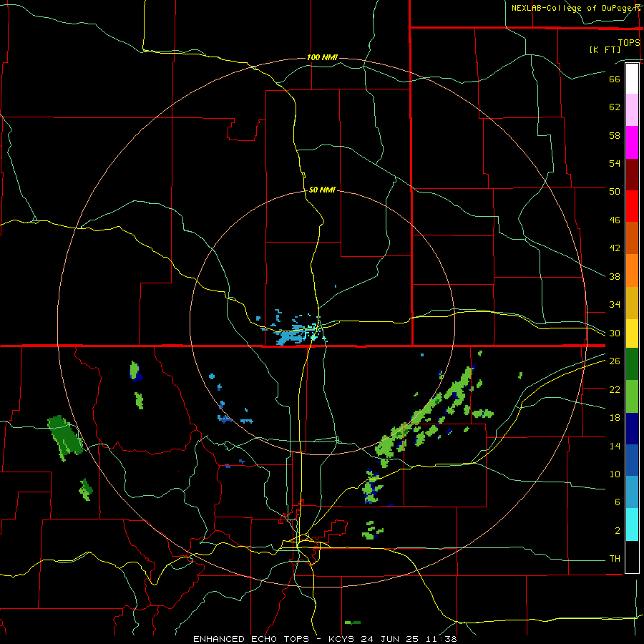The image size is (644, 644).
Task: Click the "26" scale label
Action: point(615,361)
